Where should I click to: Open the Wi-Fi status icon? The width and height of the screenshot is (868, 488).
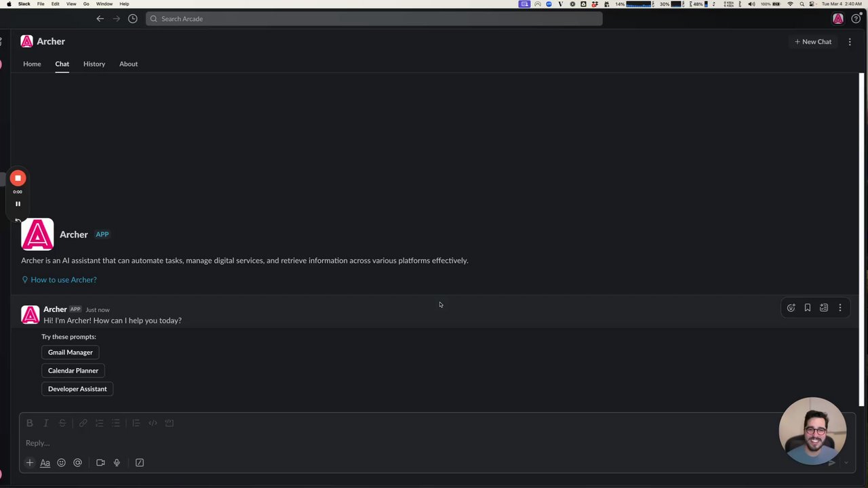(x=790, y=4)
